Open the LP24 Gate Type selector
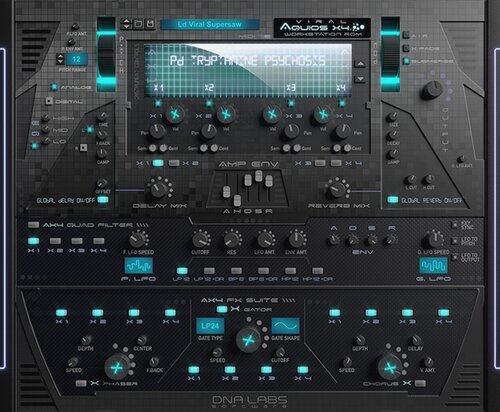 [210, 326]
